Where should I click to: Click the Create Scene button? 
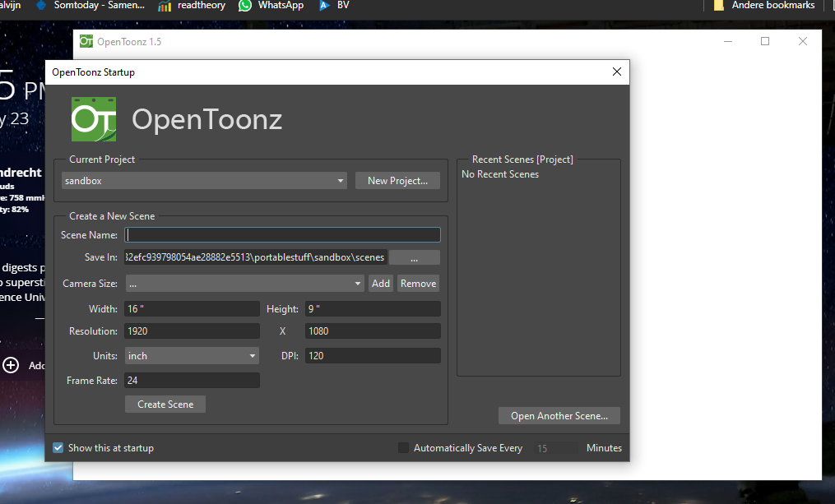[x=165, y=404]
